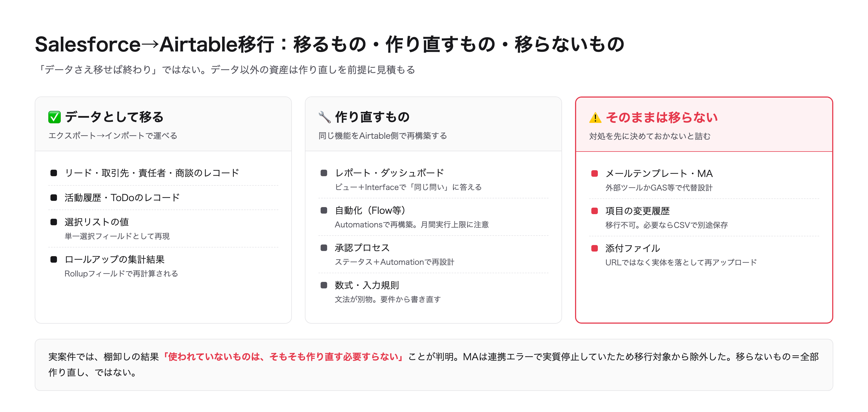Click the そのままは移らない red heading
The height and width of the screenshot is (412, 868).
click(x=662, y=117)
